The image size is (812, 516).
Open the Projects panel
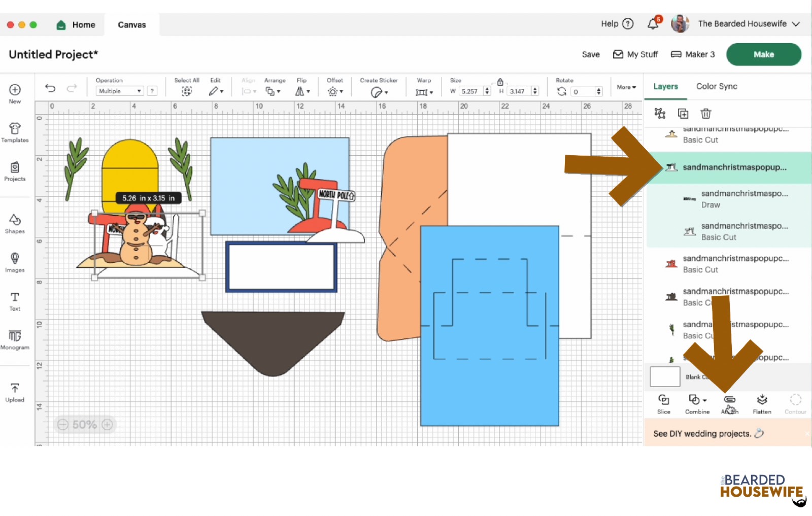15,171
